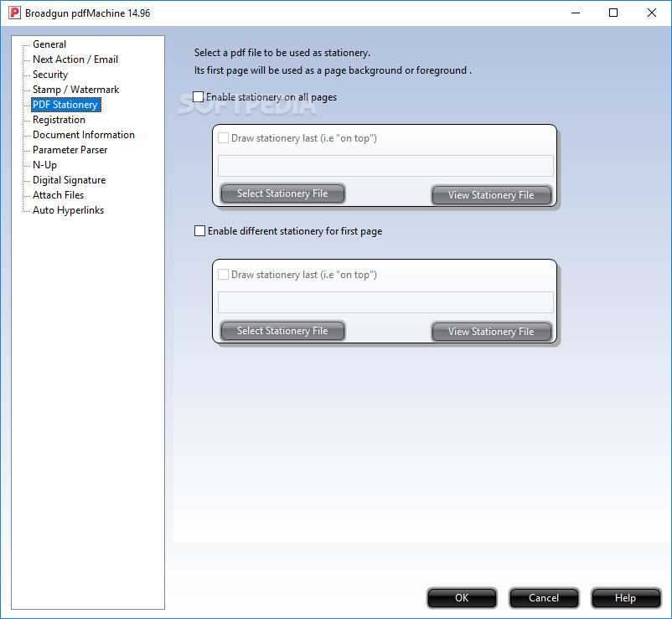Minimize the pdfMachine window
The image size is (672, 619).
(x=576, y=13)
